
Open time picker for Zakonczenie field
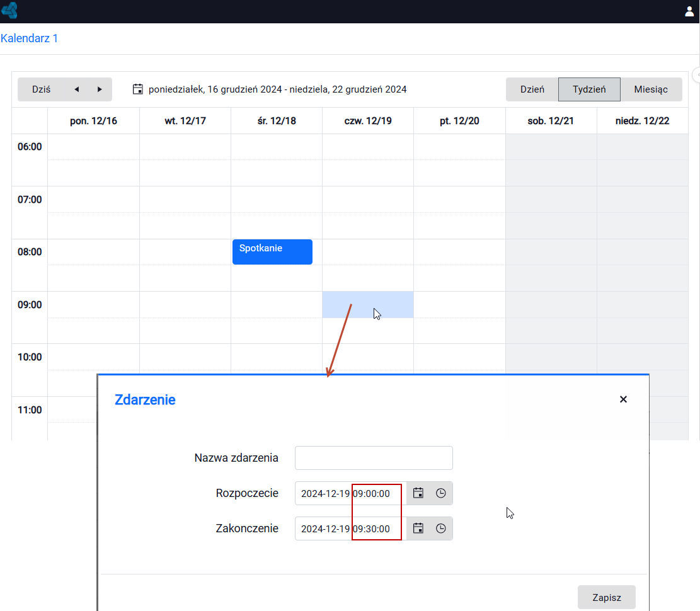(440, 528)
